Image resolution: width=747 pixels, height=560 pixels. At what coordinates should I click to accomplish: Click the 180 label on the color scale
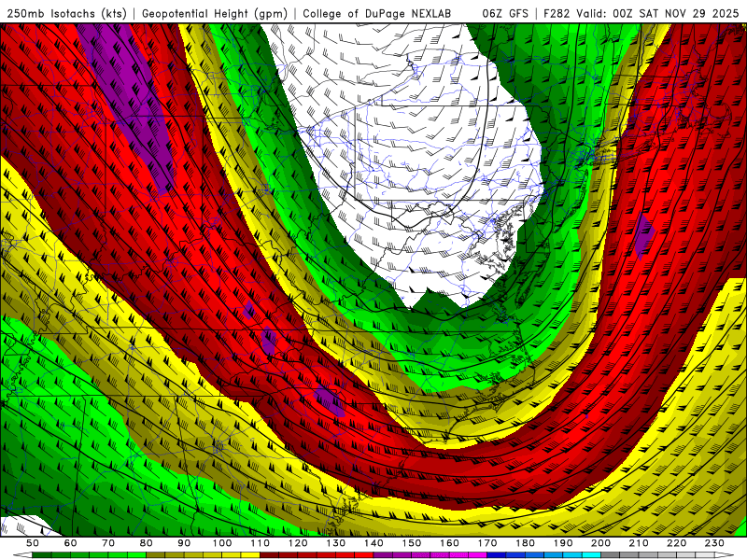tap(526, 543)
